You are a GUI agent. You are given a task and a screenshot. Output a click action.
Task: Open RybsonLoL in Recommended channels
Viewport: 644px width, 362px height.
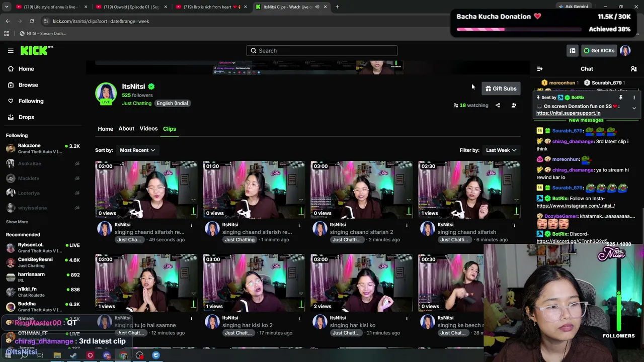pyautogui.click(x=43, y=247)
